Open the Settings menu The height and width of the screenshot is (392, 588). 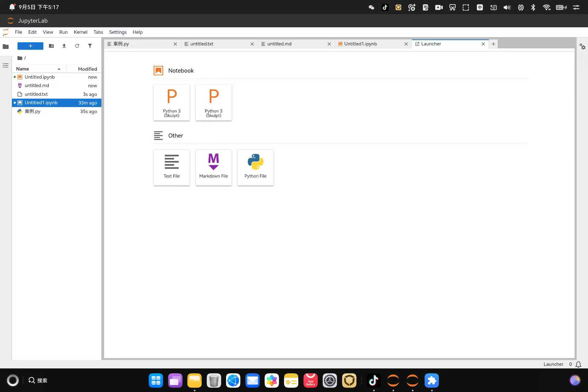[x=118, y=32]
